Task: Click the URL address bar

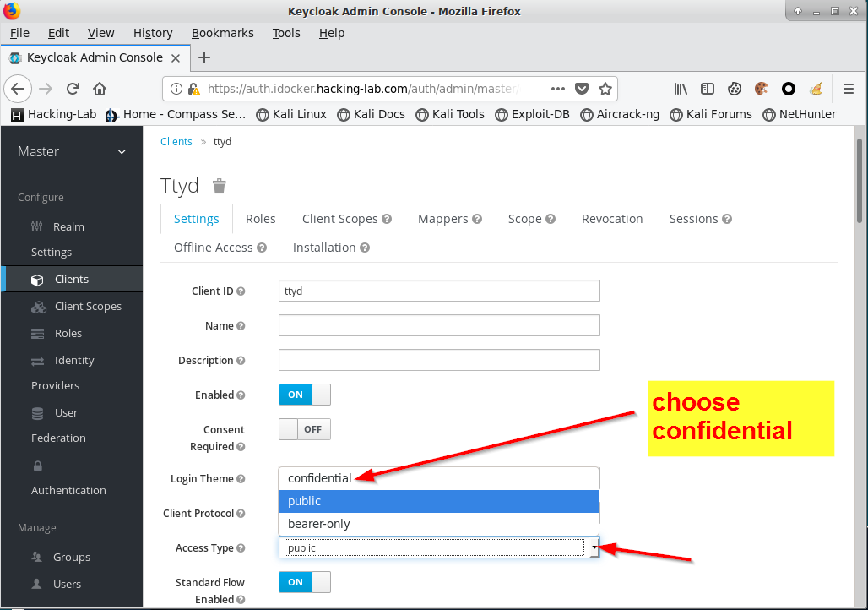Action: 362,89
